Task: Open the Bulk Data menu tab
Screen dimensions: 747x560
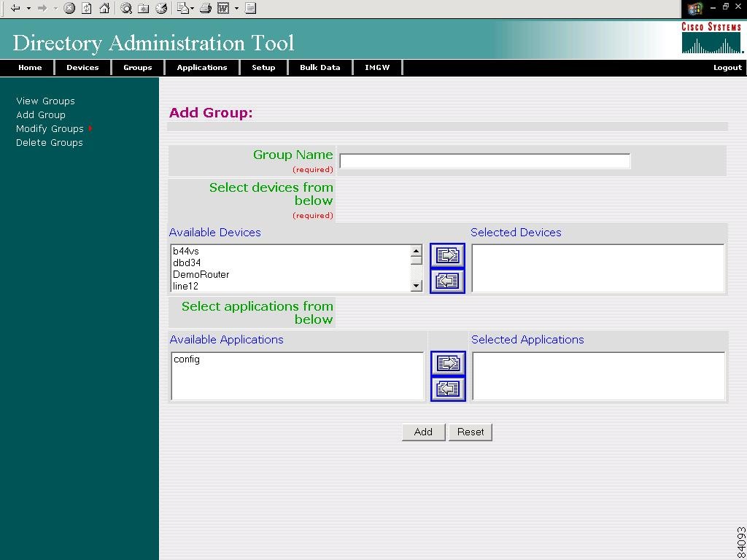Action: pos(320,67)
